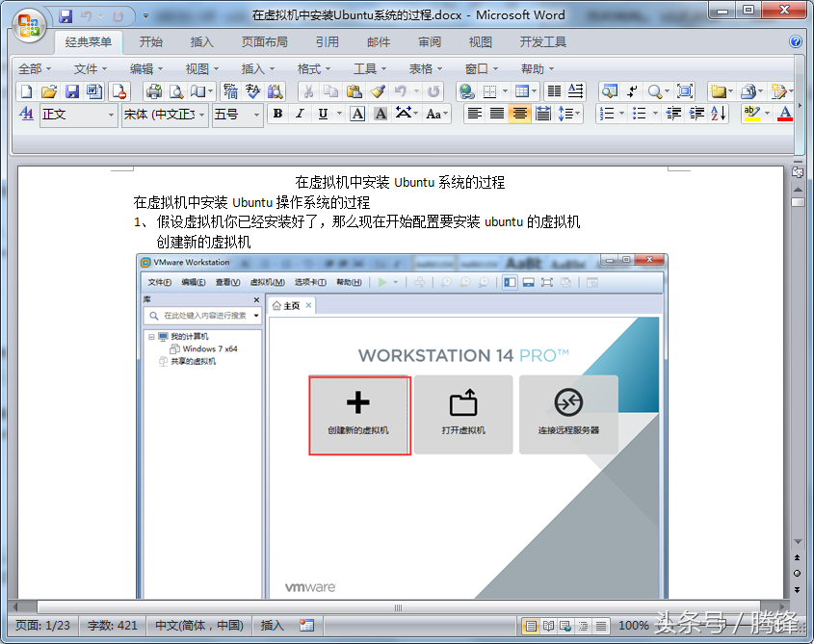Click the Sort A-Z icon
This screenshot has width=814, height=644.
pos(719,114)
